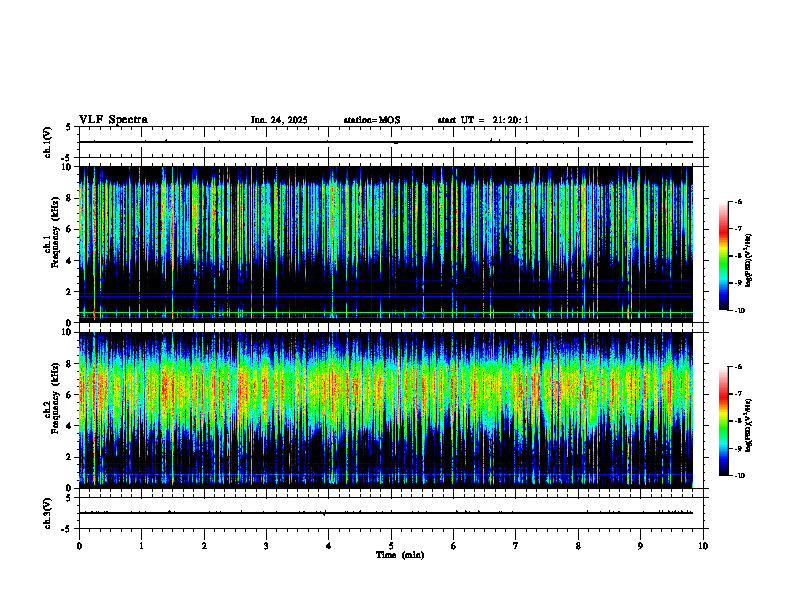The image size is (792, 612).
Task: Click the "-7" label on ch.1 color bar
Action: (x=738, y=229)
